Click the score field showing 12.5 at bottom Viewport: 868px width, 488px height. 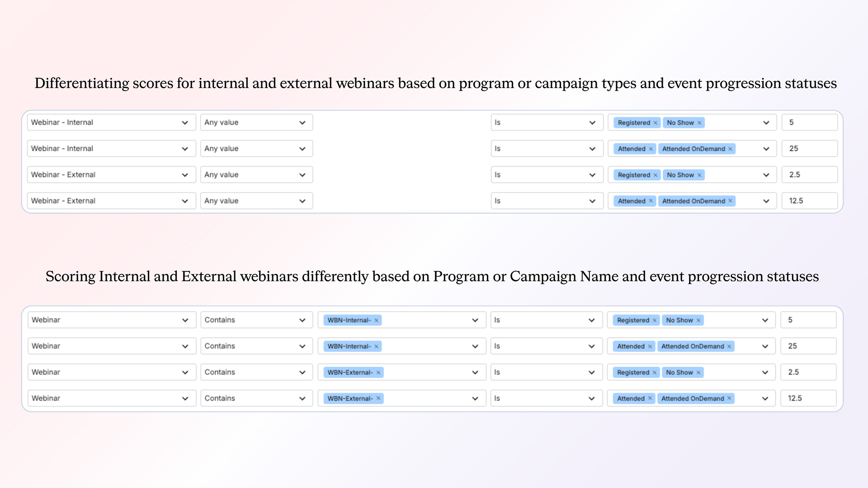tap(808, 398)
